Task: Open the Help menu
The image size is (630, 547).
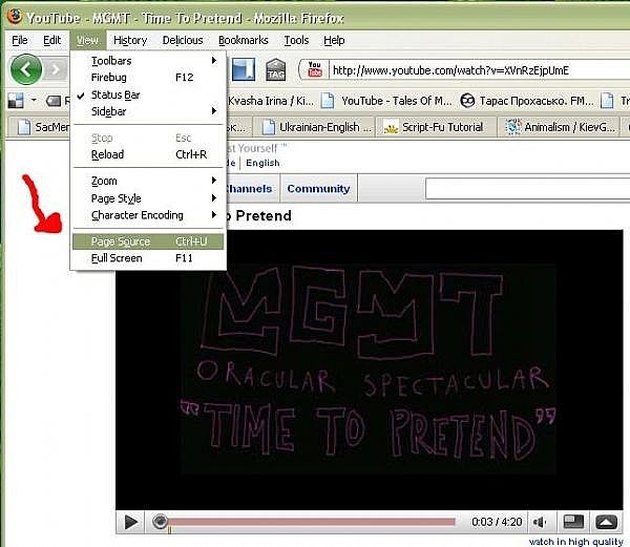Action: 334,40
